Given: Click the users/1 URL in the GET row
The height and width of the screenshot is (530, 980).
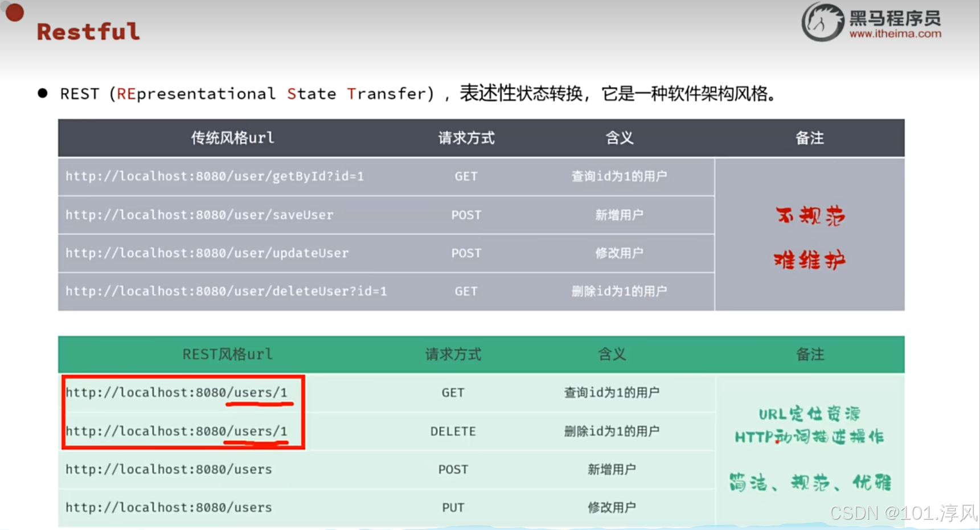Looking at the screenshot, I should 177,393.
